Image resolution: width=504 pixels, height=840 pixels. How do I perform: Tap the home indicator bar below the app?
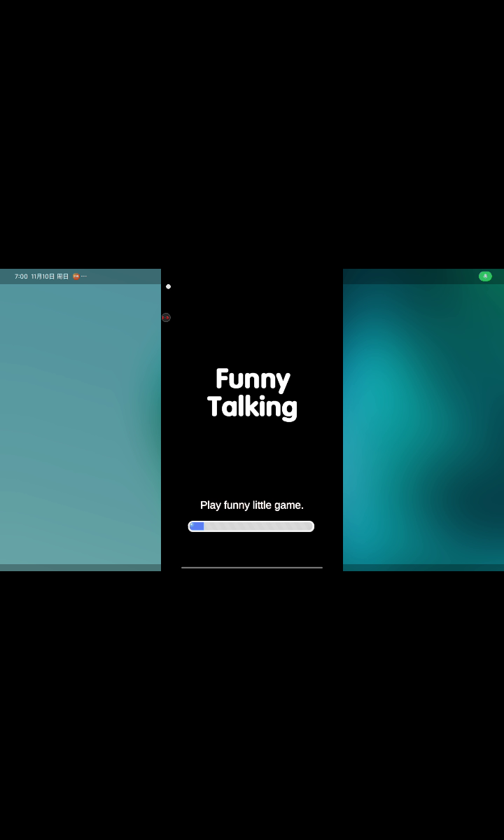(x=252, y=567)
